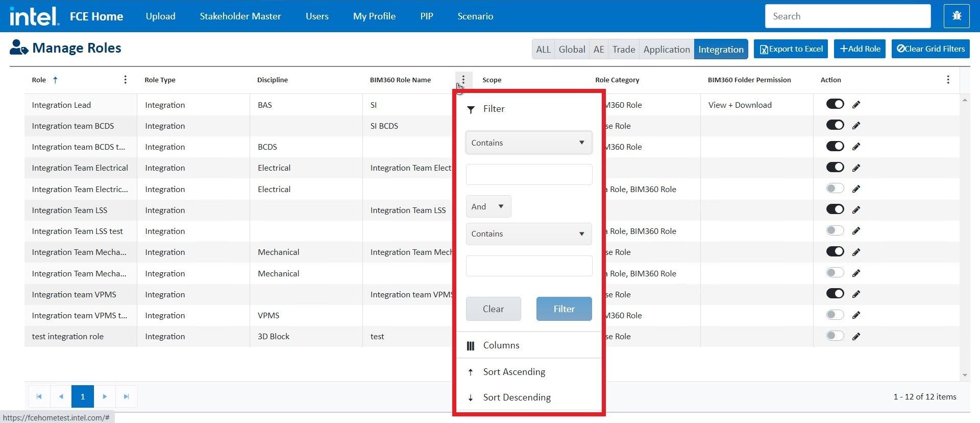Choose Sort Ascending from the column menu
The width and height of the screenshot is (980, 423).
coord(514,372)
